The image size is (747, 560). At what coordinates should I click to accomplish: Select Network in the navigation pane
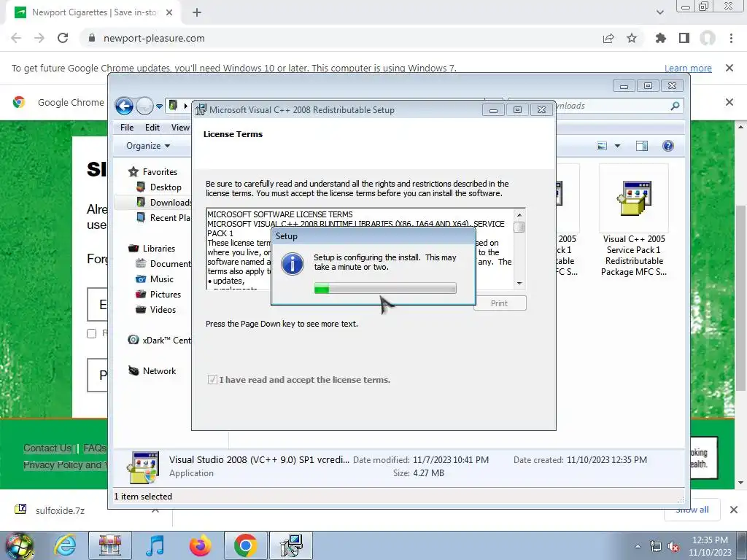pos(152,371)
